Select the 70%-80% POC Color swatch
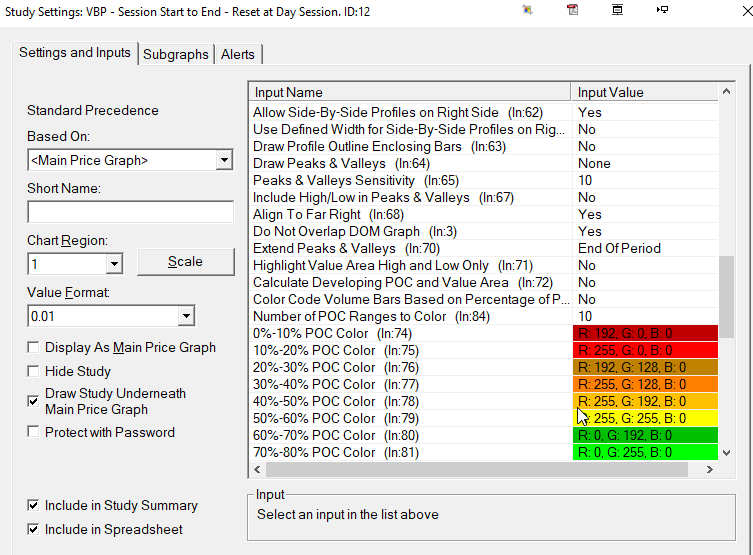The image size is (753, 555). point(645,452)
